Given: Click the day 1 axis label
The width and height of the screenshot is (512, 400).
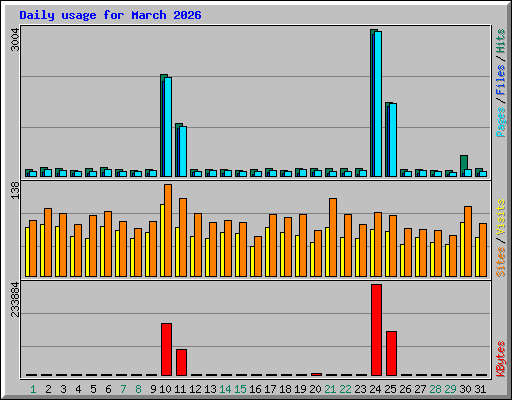Looking at the screenshot, I should pos(33,389).
